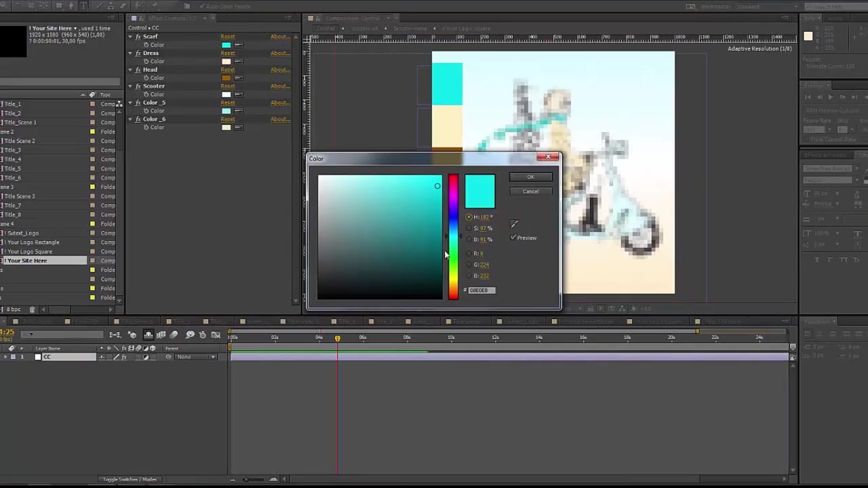Click the Color _6 Color stopwatch icon
This screenshot has width=868, height=488.
[x=146, y=127]
